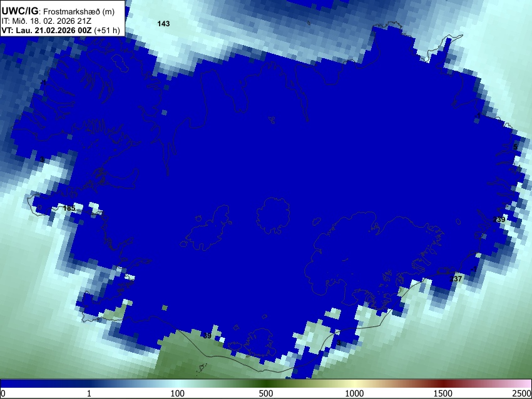
Task: Click the 100 label on the color scale
Action: coord(178,393)
